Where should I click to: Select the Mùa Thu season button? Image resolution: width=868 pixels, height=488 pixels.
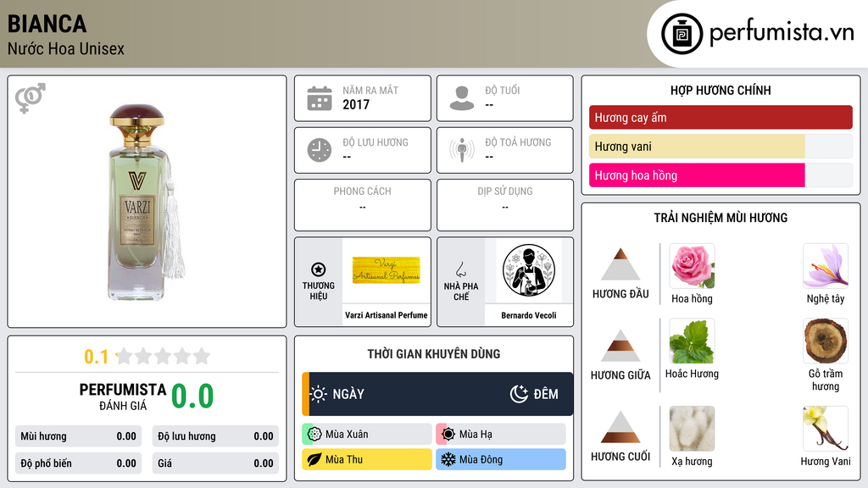coord(367,459)
